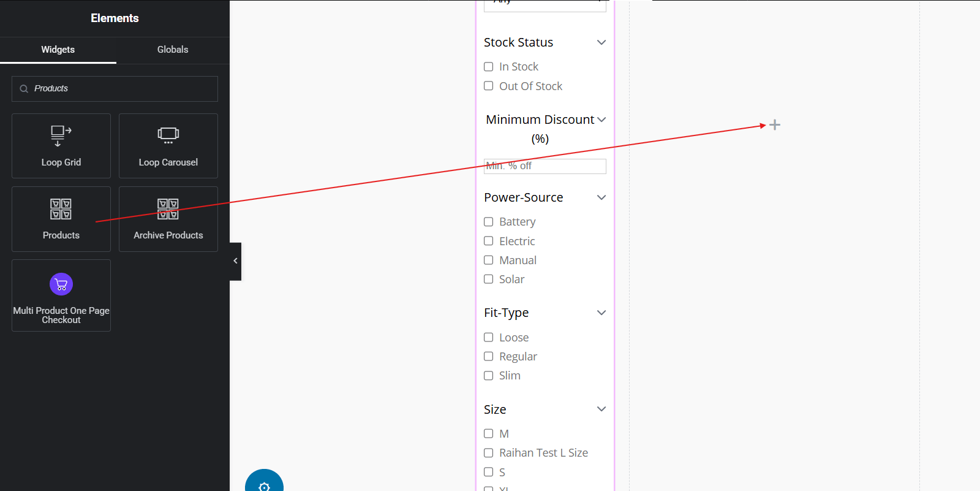This screenshot has width=980, height=491.
Task: Open the Widgets tab
Action: point(58,50)
